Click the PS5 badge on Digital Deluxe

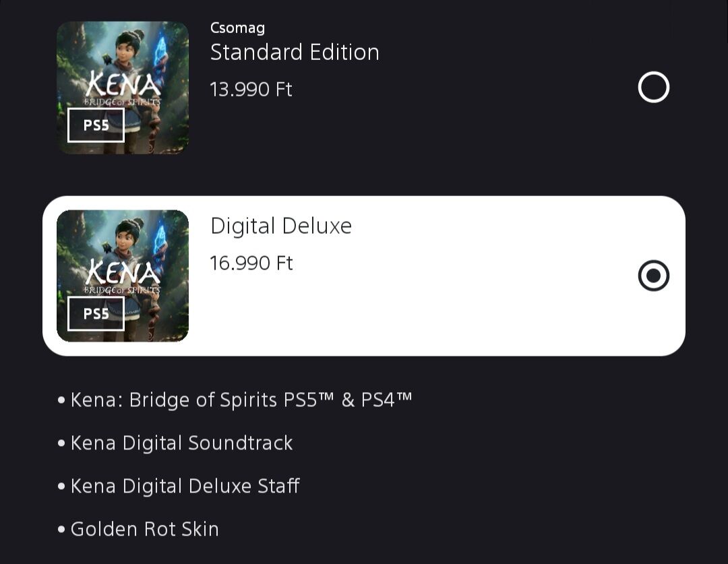[96, 314]
